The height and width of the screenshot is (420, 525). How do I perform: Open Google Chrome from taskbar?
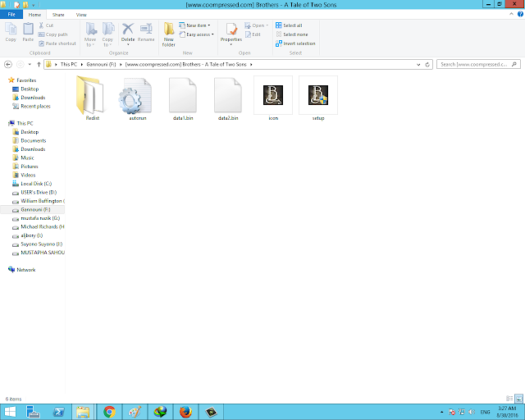coord(109,412)
